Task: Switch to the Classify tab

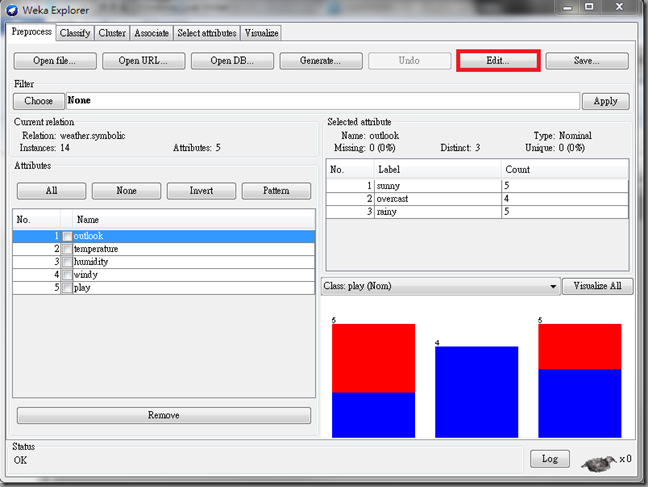Action: [x=75, y=33]
